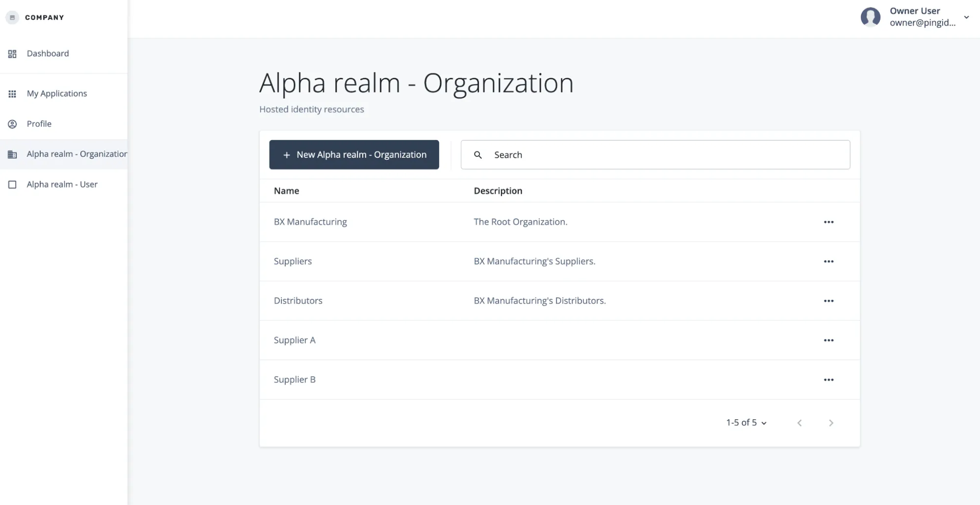Click the Dashboard grid icon
The height and width of the screenshot is (505, 980).
click(x=12, y=54)
